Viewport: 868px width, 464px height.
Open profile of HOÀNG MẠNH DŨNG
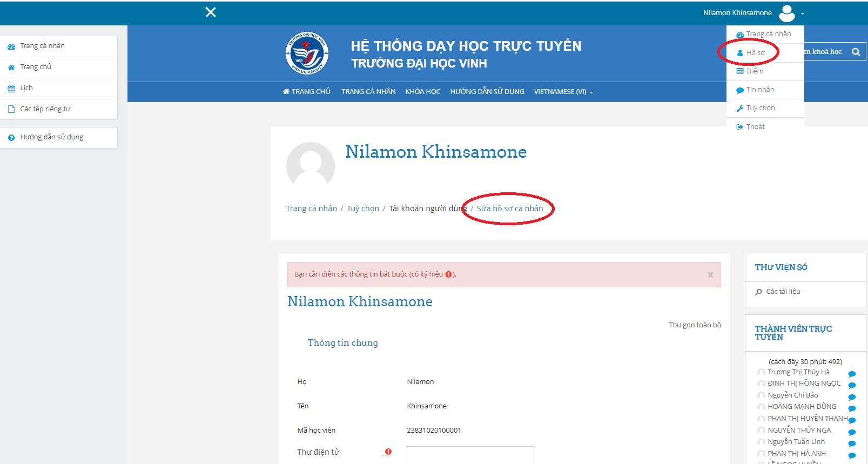[802, 407]
